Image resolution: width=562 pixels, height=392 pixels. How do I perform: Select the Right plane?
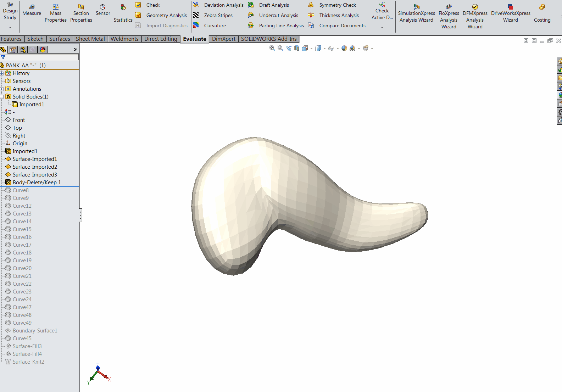pyautogui.click(x=15, y=136)
